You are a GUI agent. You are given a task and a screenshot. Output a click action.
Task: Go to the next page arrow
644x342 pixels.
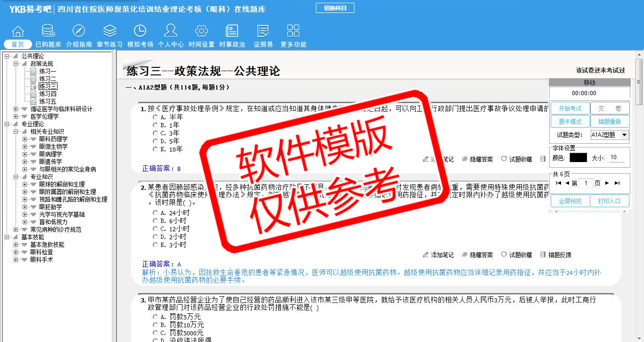pyautogui.click(x=607, y=183)
